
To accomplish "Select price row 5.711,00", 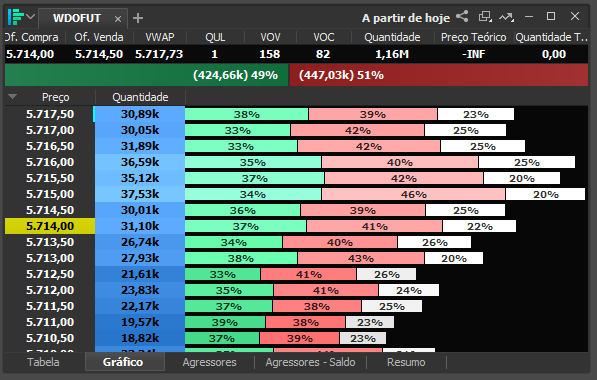I will (50, 322).
